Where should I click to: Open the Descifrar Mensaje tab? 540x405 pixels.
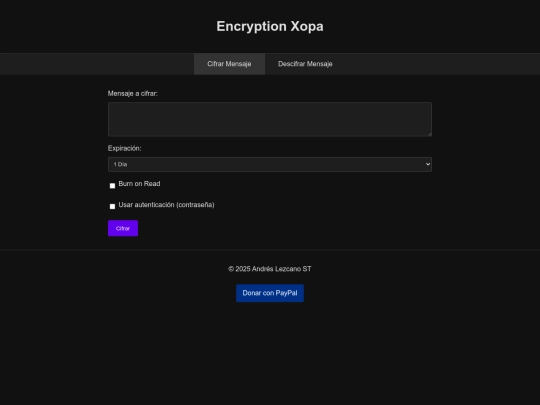point(305,64)
